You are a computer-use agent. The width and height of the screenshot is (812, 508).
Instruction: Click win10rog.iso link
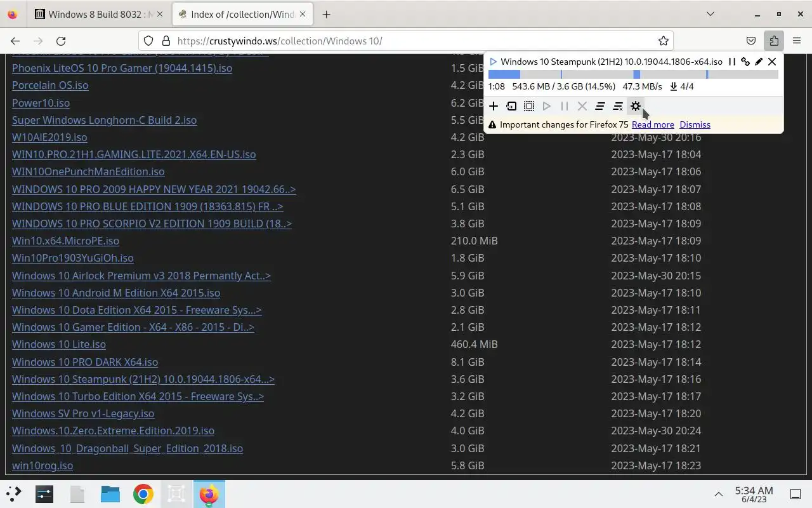43,465
